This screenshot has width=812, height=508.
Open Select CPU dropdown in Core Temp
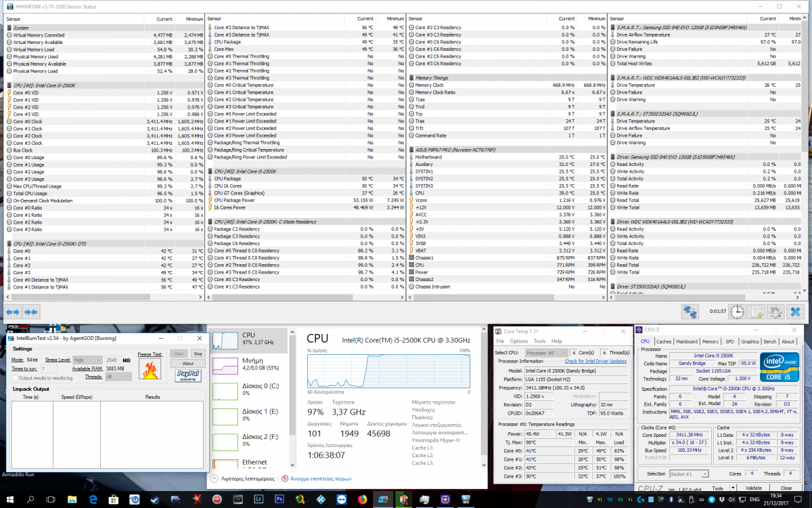point(546,353)
